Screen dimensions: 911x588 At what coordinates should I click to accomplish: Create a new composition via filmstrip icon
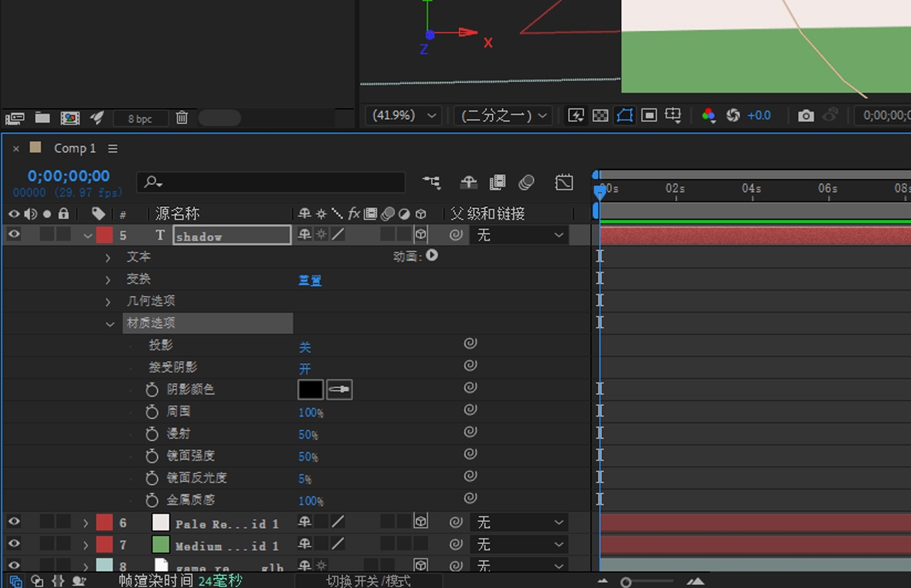click(70, 118)
